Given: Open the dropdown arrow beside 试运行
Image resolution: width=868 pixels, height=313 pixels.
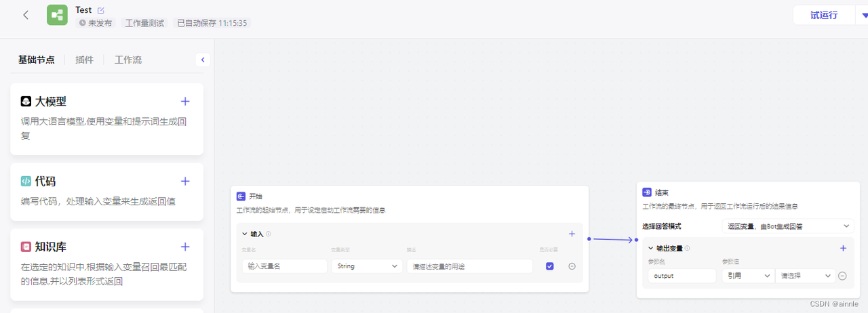Looking at the screenshot, I should [863, 15].
